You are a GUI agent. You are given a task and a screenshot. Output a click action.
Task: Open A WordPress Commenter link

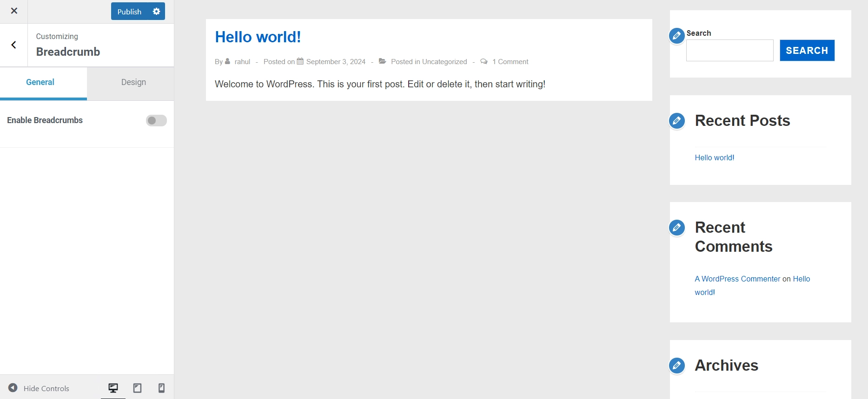pos(737,279)
